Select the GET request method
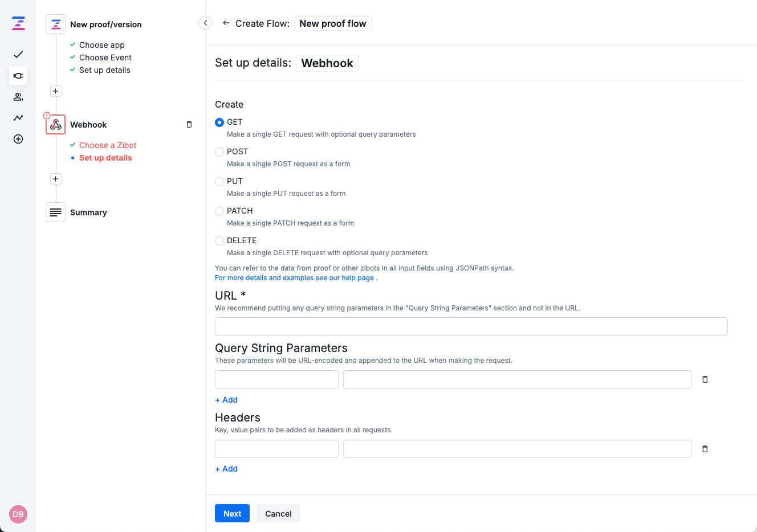 coord(219,122)
